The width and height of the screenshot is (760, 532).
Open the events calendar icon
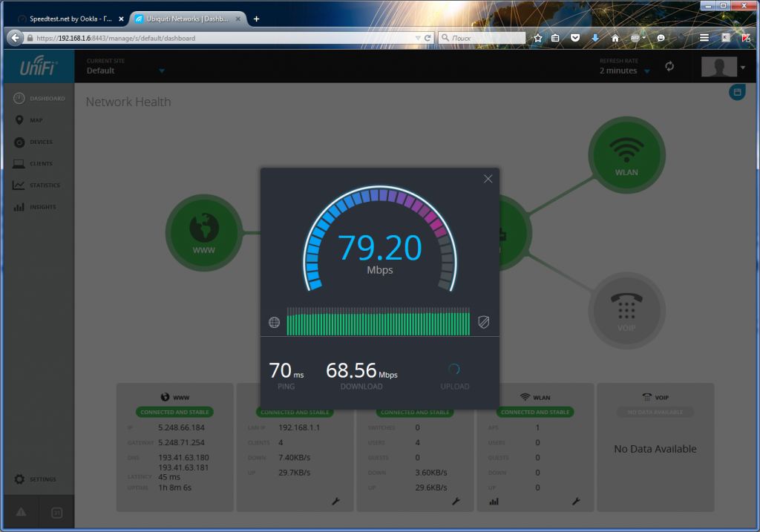click(x=56, y=512)
